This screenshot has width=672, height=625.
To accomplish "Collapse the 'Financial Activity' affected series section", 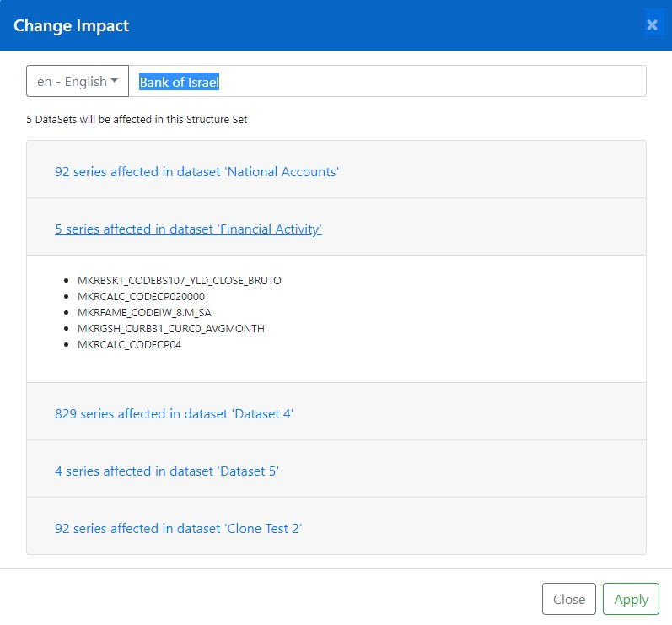I will pyautogui.click(x=188, y=229).
